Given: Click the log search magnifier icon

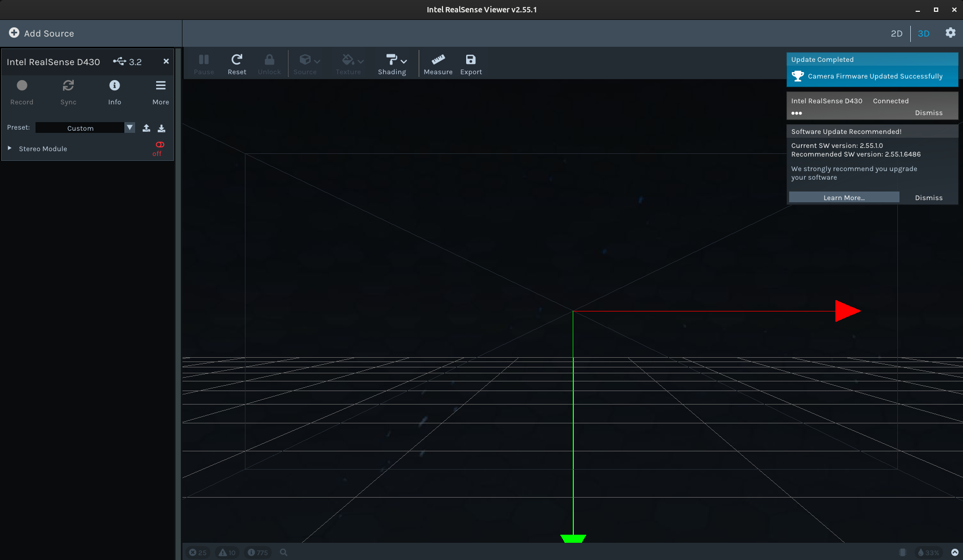Looking at the screenshot, I should click(x=284, y=552).
